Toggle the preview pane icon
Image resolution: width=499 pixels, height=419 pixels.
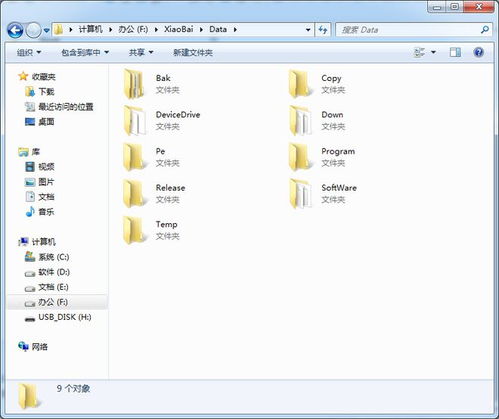click(x=455, y=52)
